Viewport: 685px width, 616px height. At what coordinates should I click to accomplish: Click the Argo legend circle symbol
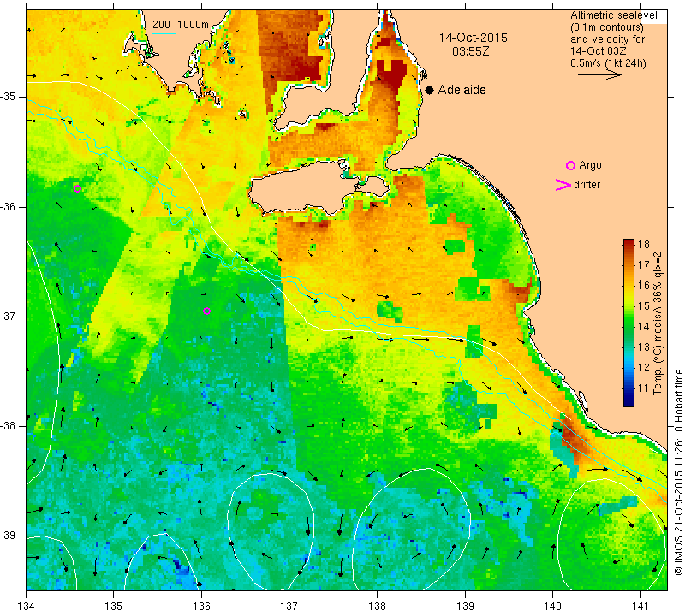point(570,165)
